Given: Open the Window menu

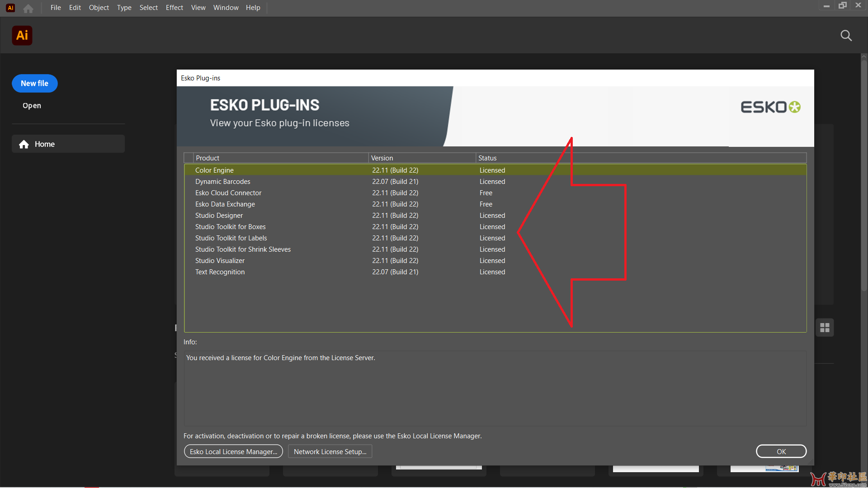Looking at the screenshot, I should [x=226, y=8].
